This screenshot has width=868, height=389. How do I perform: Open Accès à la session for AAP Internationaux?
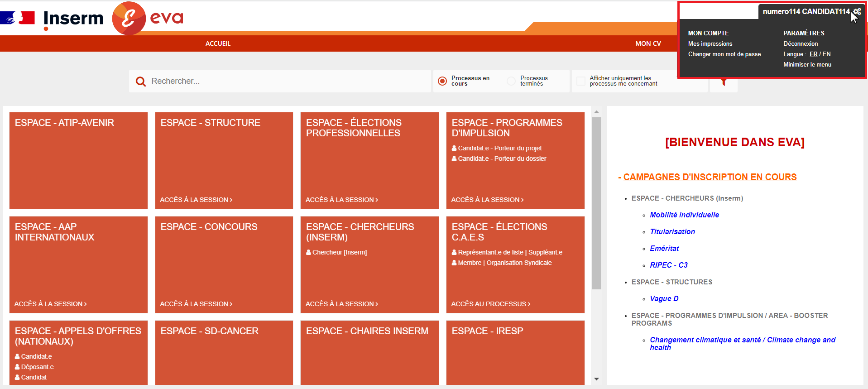click(x=51, y=304)
